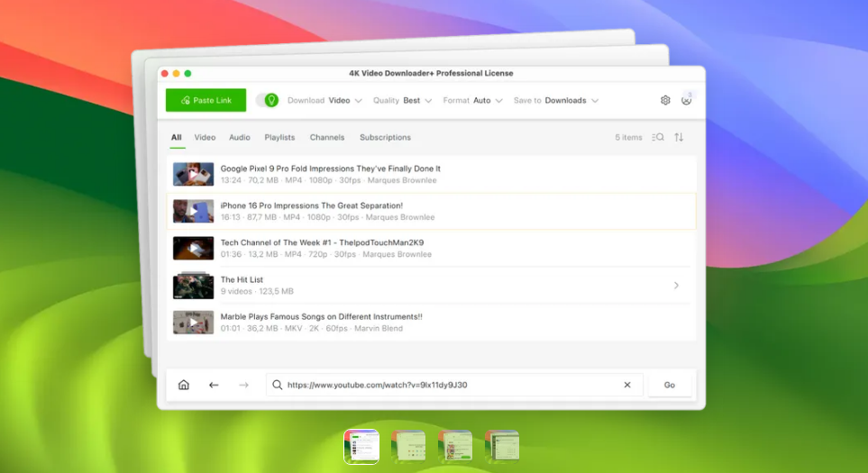
Task: Select 'Marble Plays Famous Songs on Different Instruments!!' title
Action: (322, 317)
